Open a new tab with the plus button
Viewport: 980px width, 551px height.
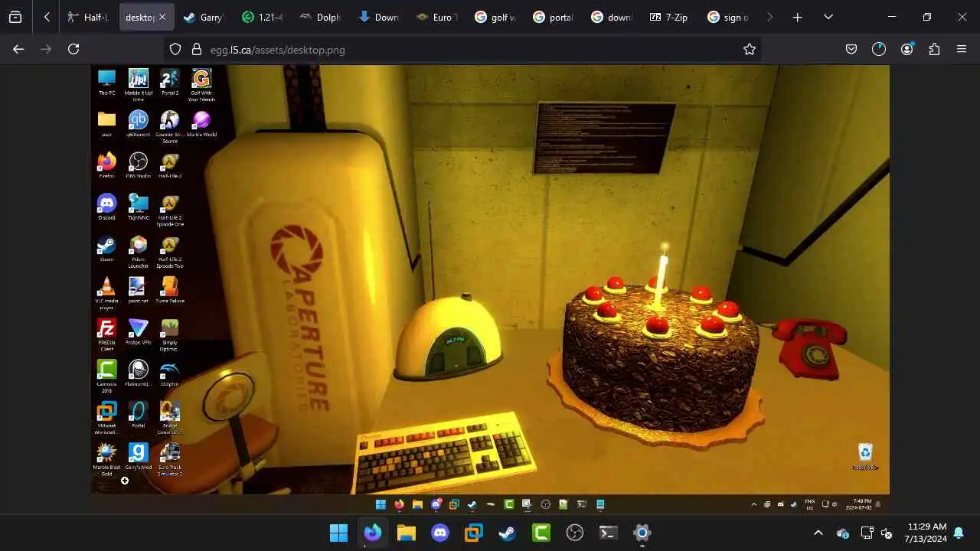[x=797, y=17]
